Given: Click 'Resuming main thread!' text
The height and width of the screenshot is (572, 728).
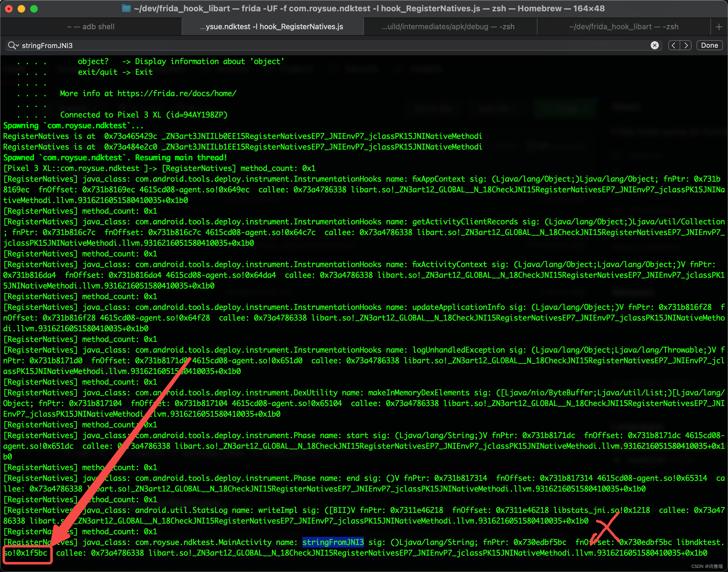Looking at the screenshot, I should pos(181,158).
